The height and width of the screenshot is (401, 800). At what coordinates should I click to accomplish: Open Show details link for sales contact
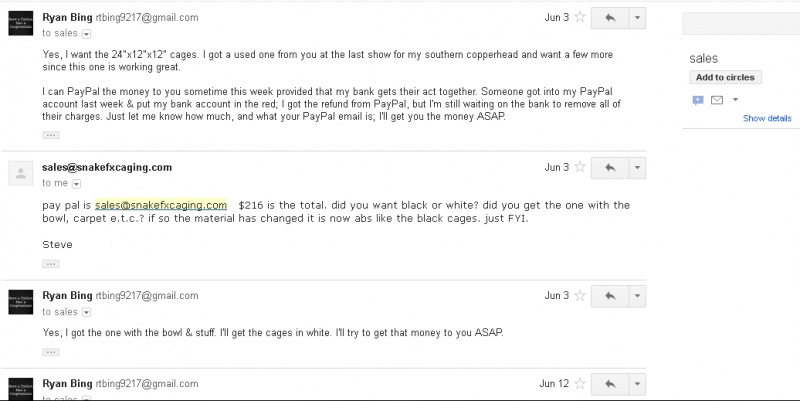[x=767, y=118]
